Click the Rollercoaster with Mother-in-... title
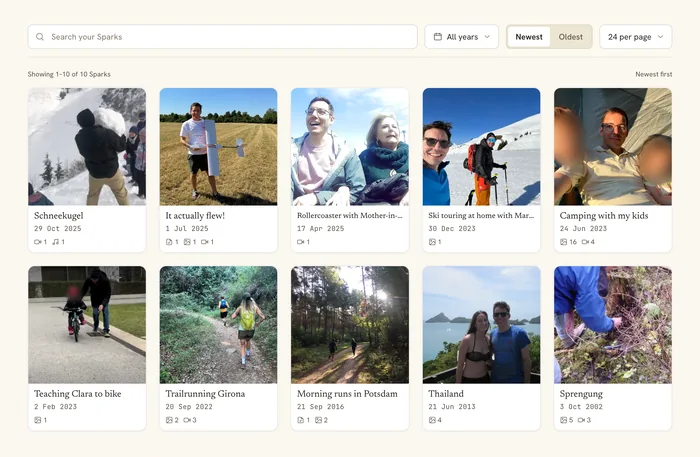700x457 pixels. pyautogui.click(x=350, y=216)
